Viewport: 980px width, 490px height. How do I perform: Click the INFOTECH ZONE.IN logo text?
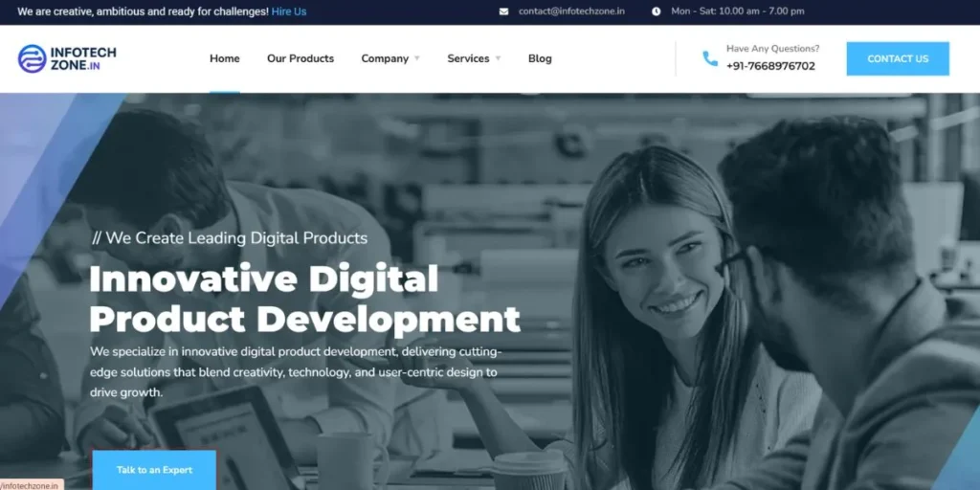83,58
